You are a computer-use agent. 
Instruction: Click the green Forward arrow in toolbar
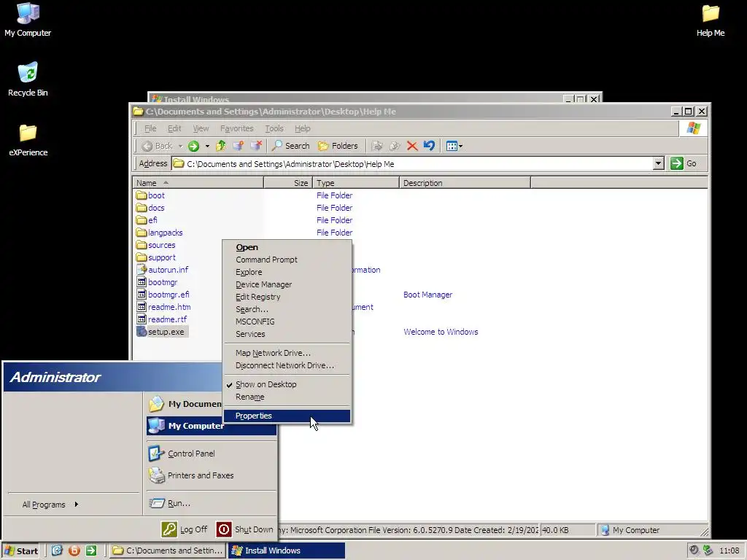(x=193, y=146)
